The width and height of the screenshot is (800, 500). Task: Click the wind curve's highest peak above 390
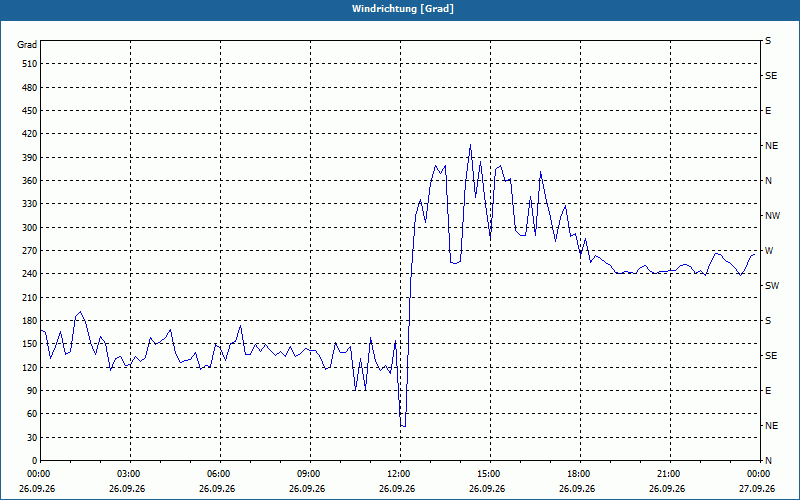(x=470, y=145)
